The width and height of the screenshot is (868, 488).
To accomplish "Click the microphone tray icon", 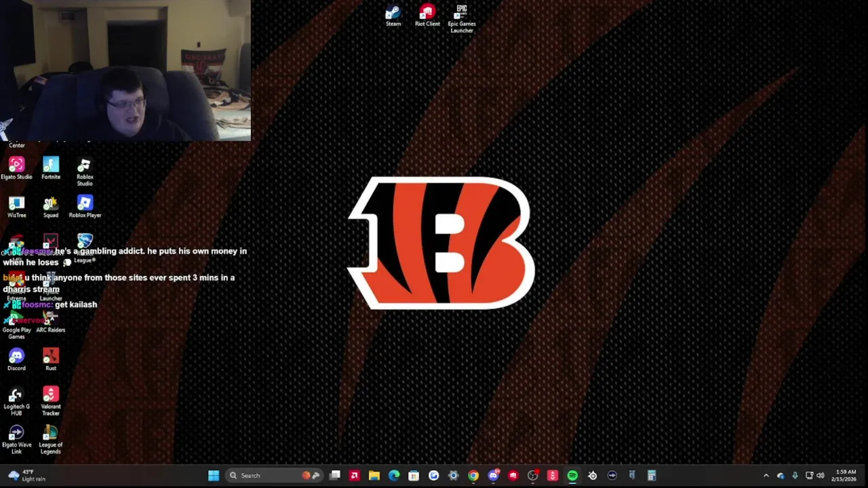I will click(795, 476).
